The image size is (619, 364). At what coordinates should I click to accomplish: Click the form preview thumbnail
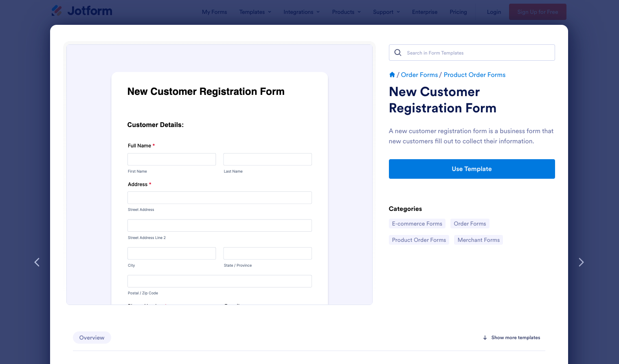click(220, 175)
